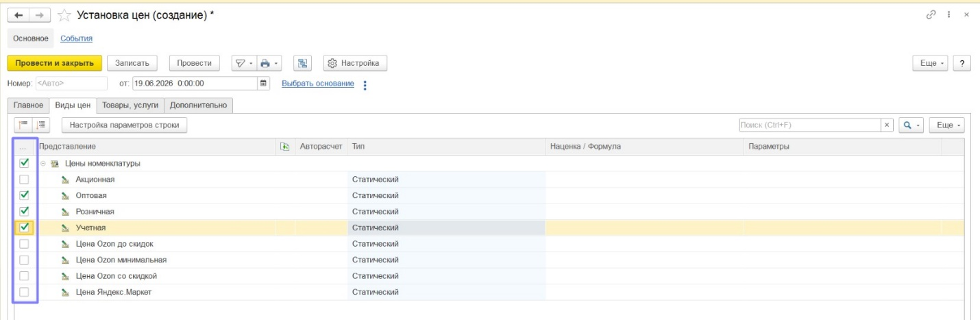Viewport: 980px width, 320px height.
Task: Click icon beside Цена Ozon минимальная
Action: [x=65, y=260]
